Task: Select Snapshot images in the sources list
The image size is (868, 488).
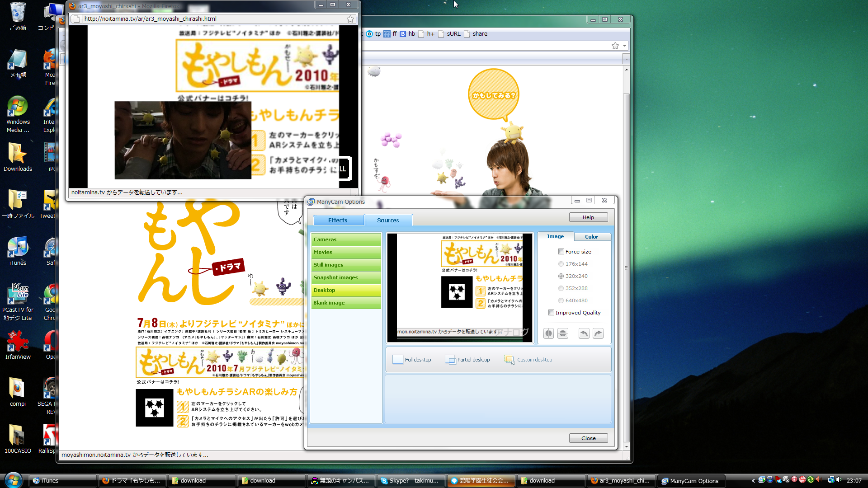Action: pyautogui.click(x=346, y=277)
